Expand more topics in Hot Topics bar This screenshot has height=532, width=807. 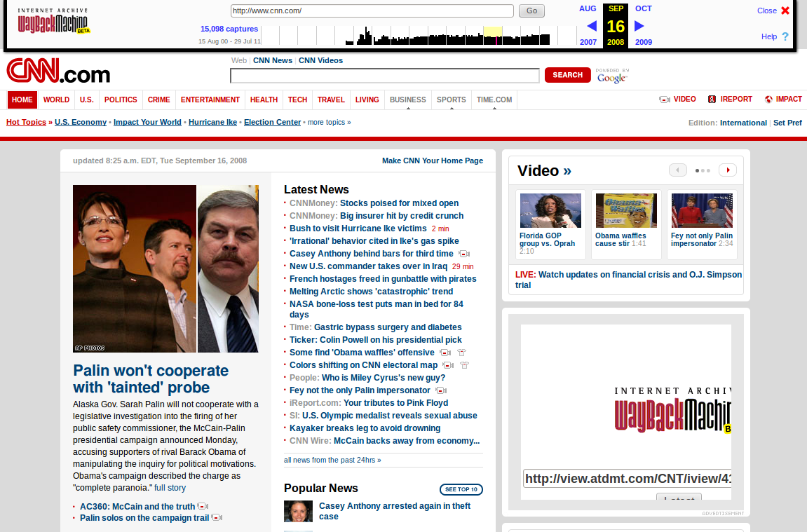(x=330, y=123)
